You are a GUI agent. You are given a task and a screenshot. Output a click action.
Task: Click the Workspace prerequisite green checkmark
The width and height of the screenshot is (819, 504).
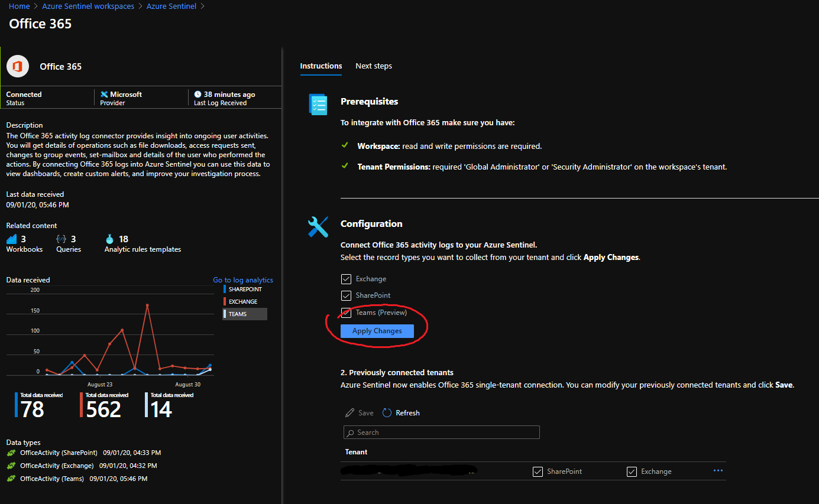tap(345, 145)
